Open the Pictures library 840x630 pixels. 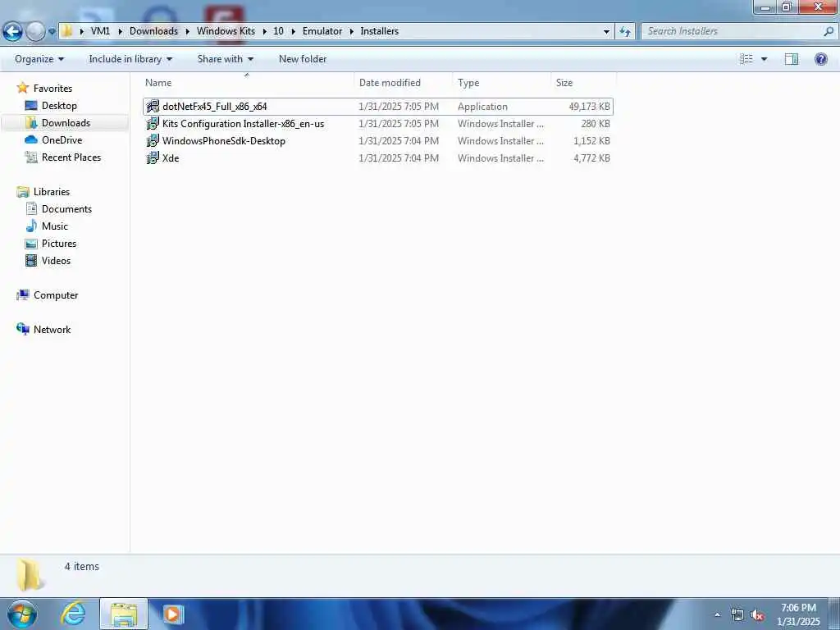pyautogui.click(x=59, y=243)
